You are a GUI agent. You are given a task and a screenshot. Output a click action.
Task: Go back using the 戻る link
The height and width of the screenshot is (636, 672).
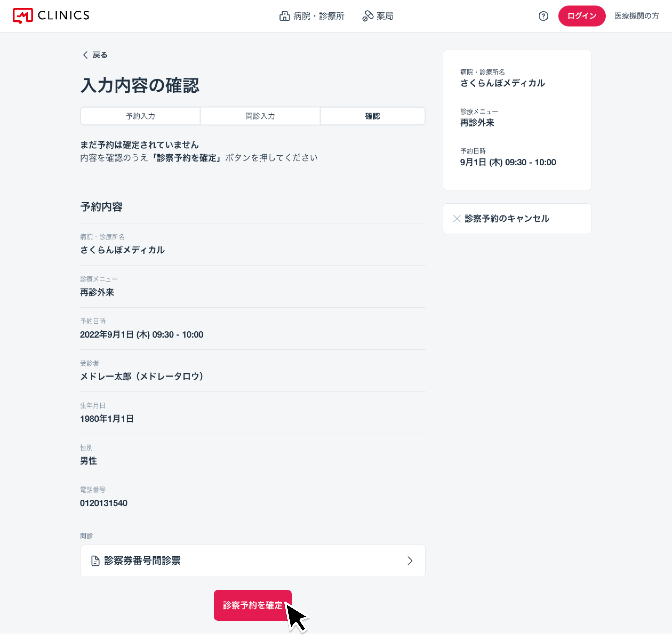tap(95, 55)
